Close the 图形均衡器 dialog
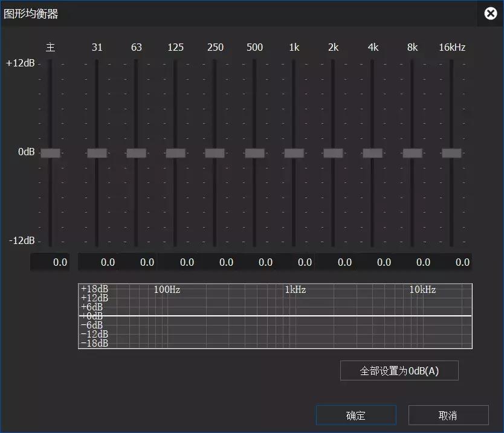Image resolution: width=504 pixels, height=433 pixels. click(x=490, y=13)
